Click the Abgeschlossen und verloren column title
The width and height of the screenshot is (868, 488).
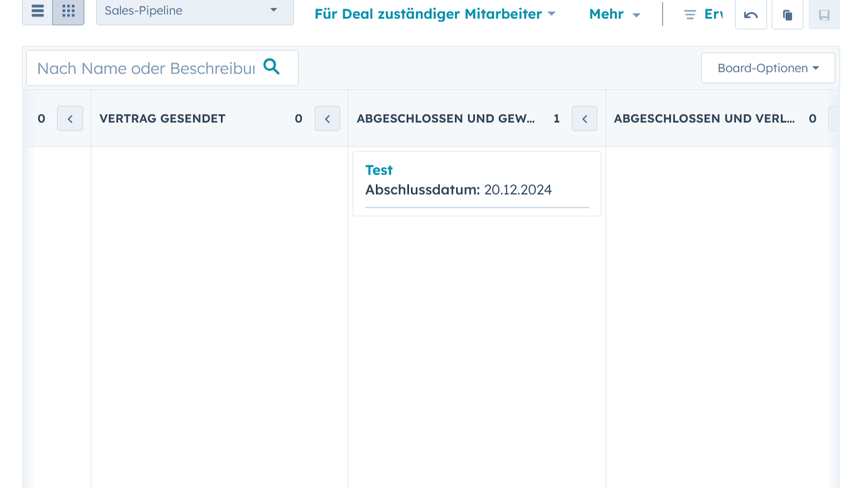(704, 119)
